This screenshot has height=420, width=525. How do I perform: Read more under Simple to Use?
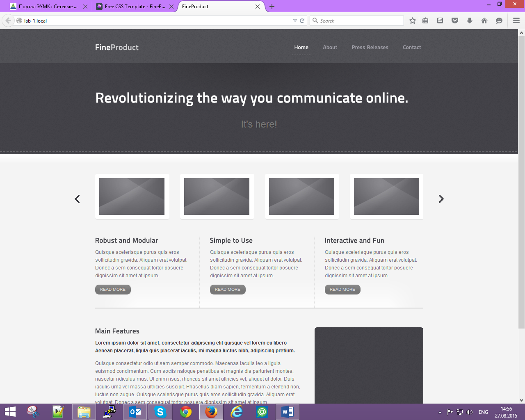tap(228, 290)
